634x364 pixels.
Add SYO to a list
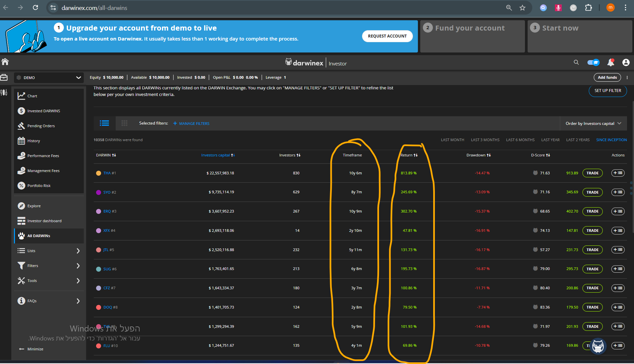[x=618, y=192]
